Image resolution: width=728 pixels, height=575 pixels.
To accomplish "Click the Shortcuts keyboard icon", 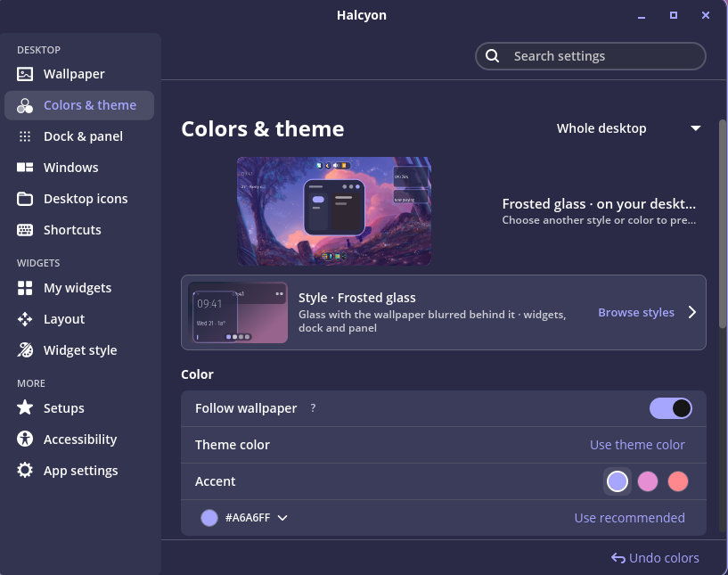I will tap(25, 230).
